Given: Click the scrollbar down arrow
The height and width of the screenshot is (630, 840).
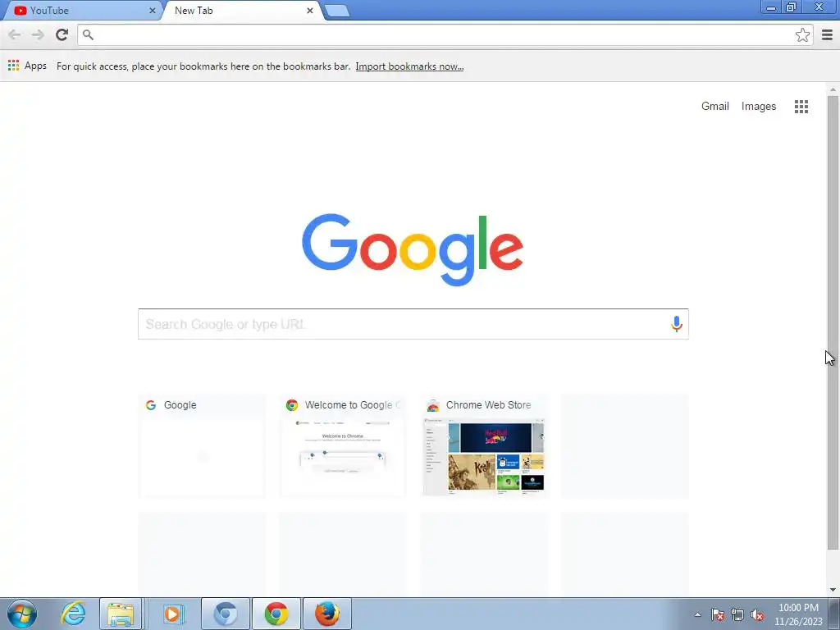Looking at the screenshot, I should click(x=833, y=590).
